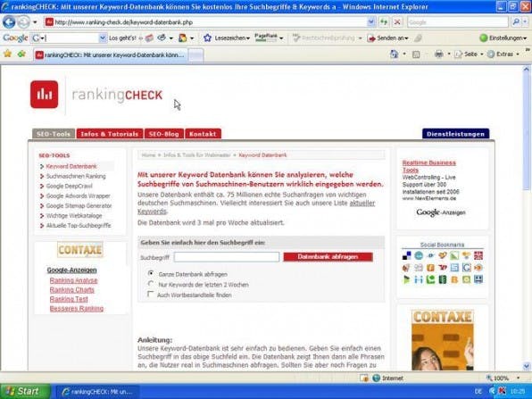
Task: Click the Refresh page icon
Action: click(384, 22)
